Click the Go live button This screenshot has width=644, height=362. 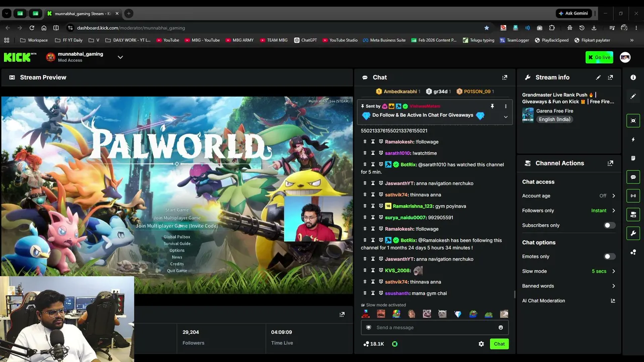pos(599,57)
